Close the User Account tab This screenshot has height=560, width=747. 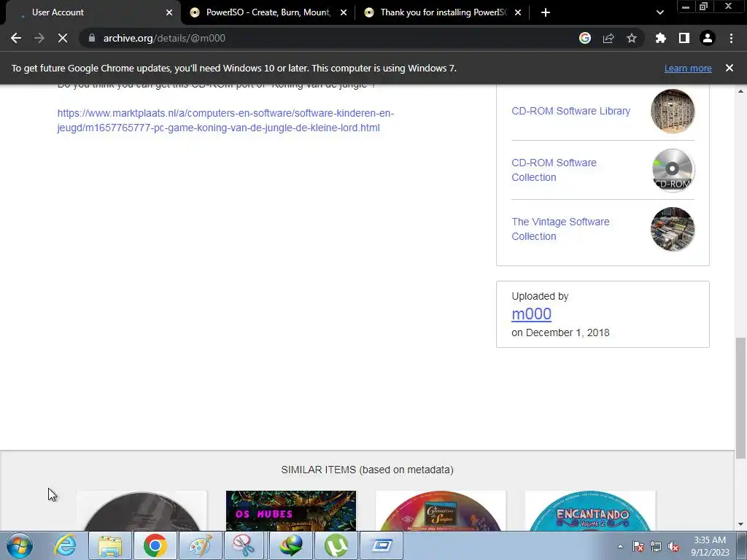169,12
